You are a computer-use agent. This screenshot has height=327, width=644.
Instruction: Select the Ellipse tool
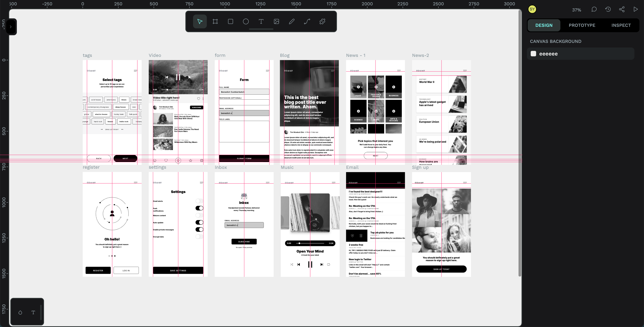pos(246,21)
